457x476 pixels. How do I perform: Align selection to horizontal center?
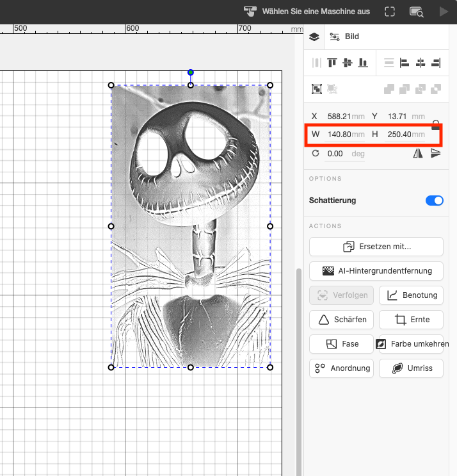click(x=421, y=63)
